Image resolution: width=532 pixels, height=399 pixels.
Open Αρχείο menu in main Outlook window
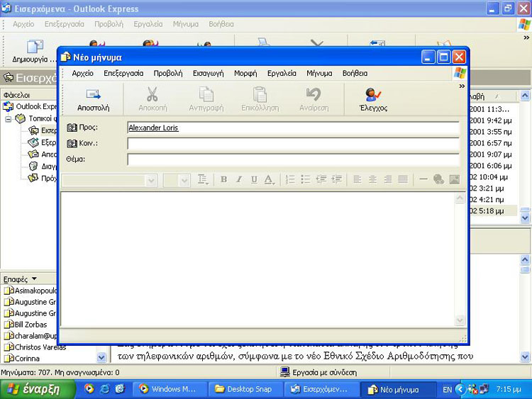tap(23, 24)
